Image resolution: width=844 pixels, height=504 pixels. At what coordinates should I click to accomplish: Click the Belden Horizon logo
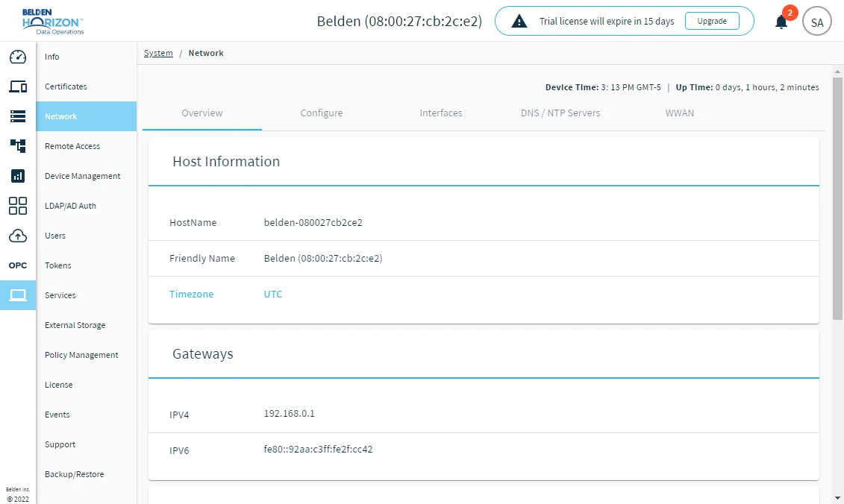tap(53, 22)
